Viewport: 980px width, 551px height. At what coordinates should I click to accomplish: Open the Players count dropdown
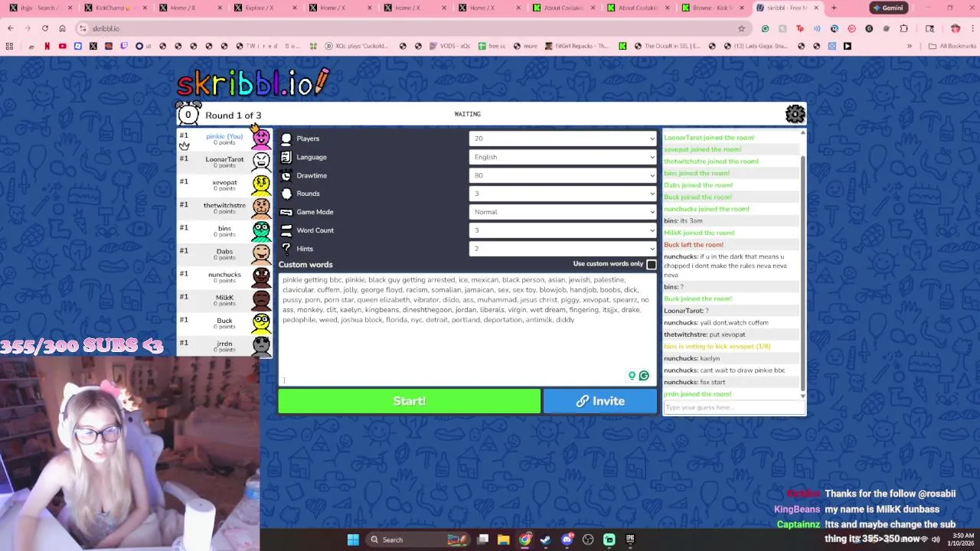click(563, 139)
